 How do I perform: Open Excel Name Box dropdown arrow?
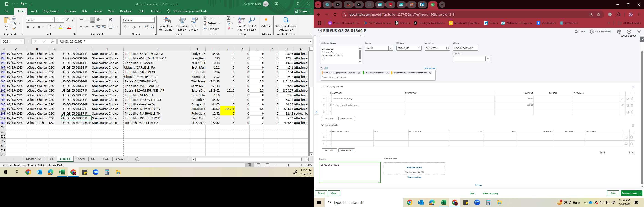(x=22, y=41)
